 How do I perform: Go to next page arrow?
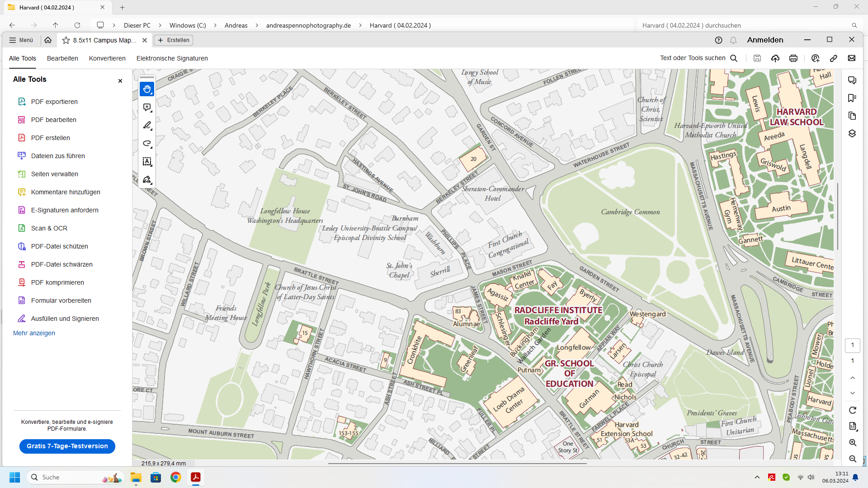(x=853, y=393)
